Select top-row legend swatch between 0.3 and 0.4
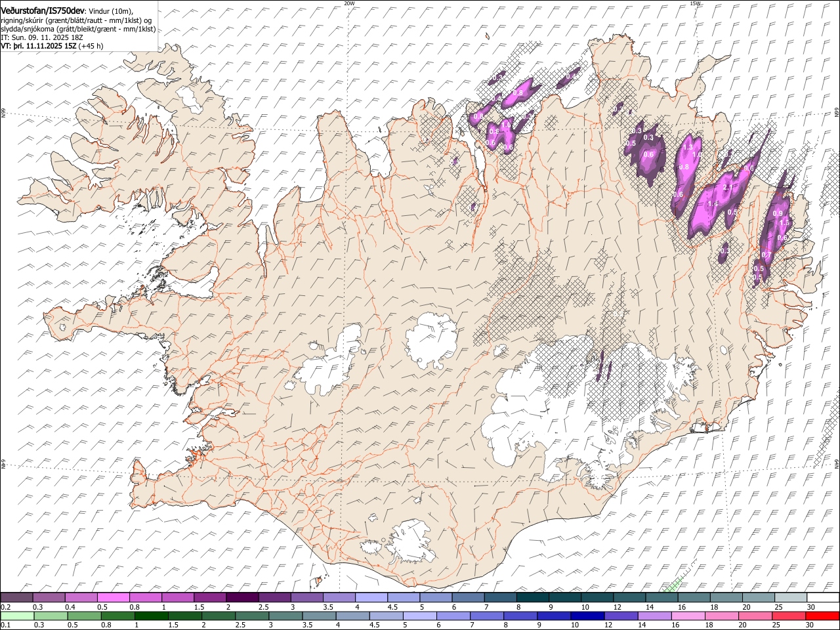 tap(49, 597)
